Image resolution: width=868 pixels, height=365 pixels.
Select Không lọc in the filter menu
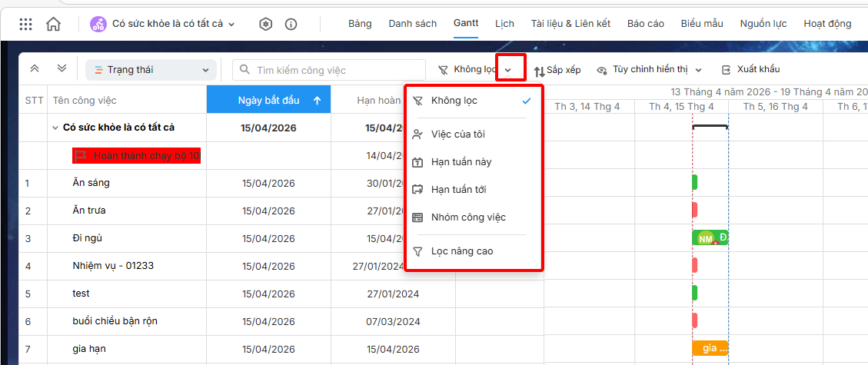[x=473, y=101]
